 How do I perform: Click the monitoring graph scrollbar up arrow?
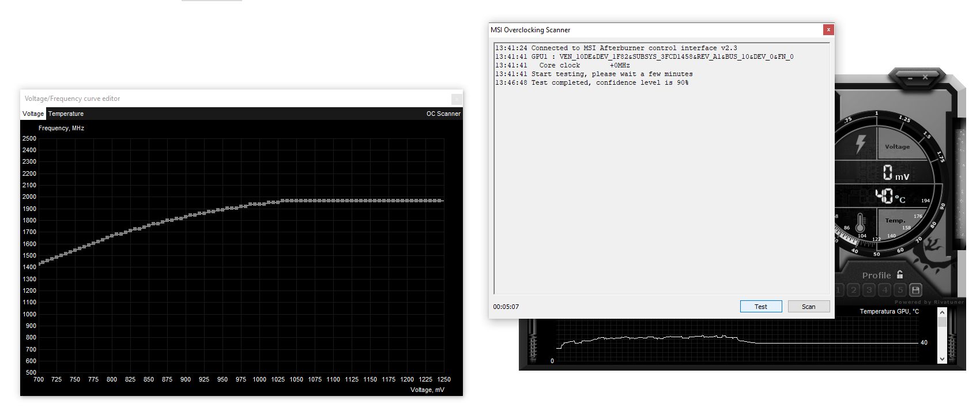click(943, 312)
